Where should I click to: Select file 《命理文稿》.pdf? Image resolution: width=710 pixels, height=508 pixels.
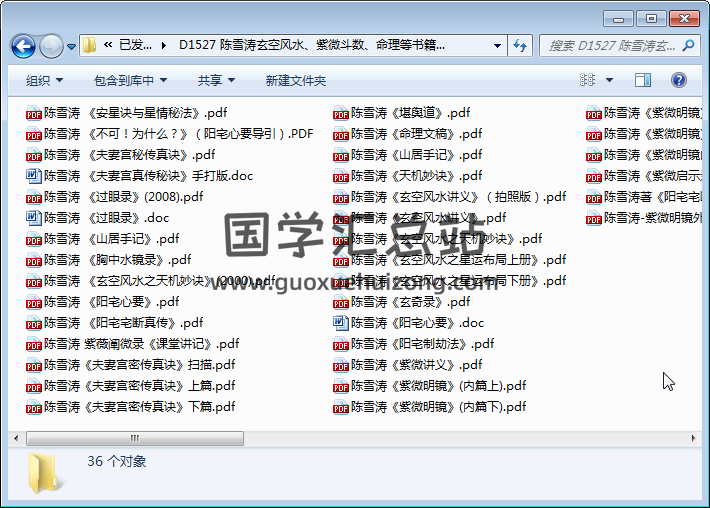coord(408,134)
